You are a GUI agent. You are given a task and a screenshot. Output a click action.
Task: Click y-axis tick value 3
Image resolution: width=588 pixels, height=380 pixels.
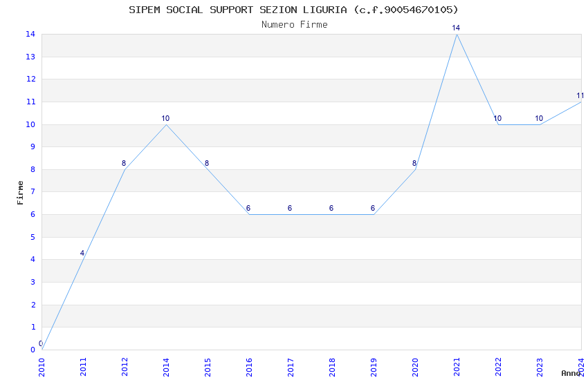tap(33, 283)
